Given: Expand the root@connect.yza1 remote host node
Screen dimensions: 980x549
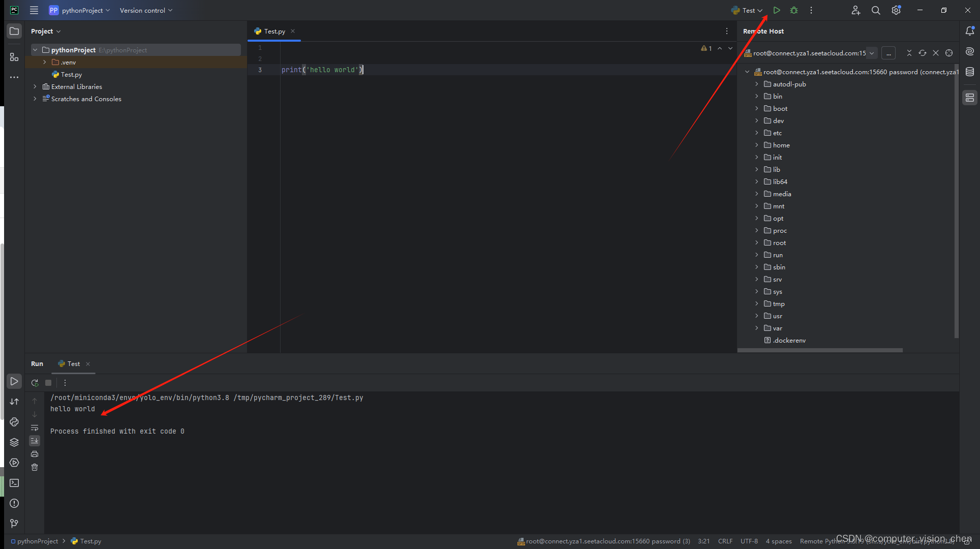Looking at the screenshot, I should pos(747,71).
